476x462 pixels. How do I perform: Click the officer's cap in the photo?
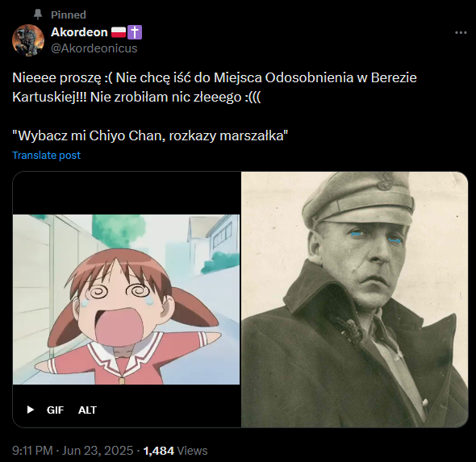pyautogui.click(x=359, y=198)
